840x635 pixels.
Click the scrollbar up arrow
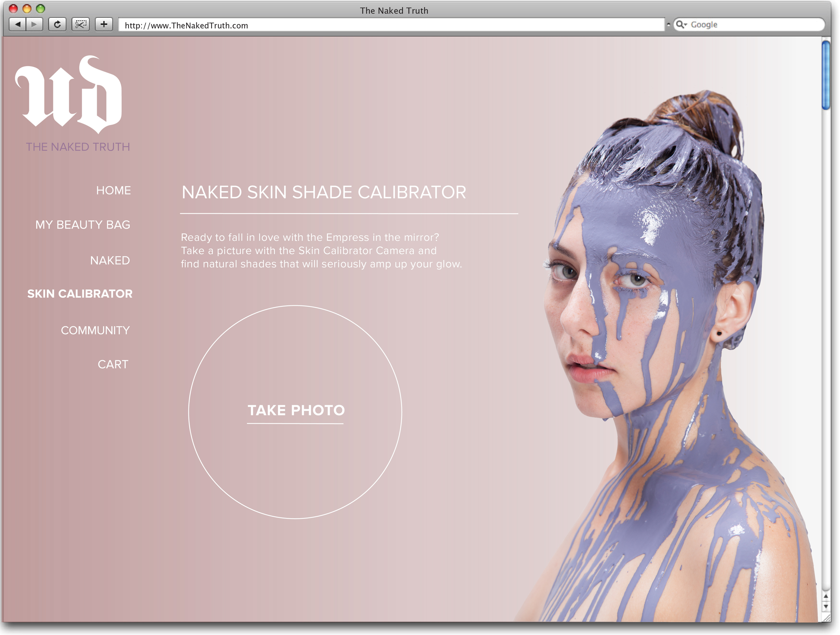[826, 597]
